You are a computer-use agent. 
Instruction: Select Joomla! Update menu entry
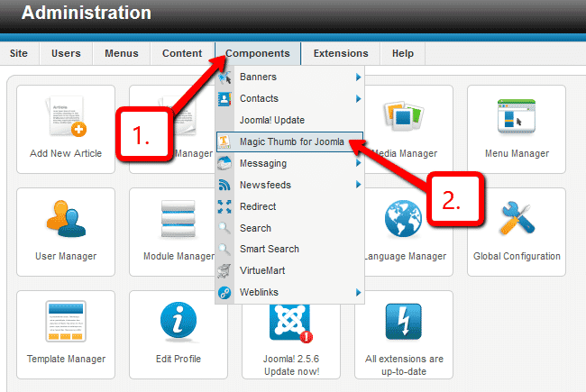[289, 120]
